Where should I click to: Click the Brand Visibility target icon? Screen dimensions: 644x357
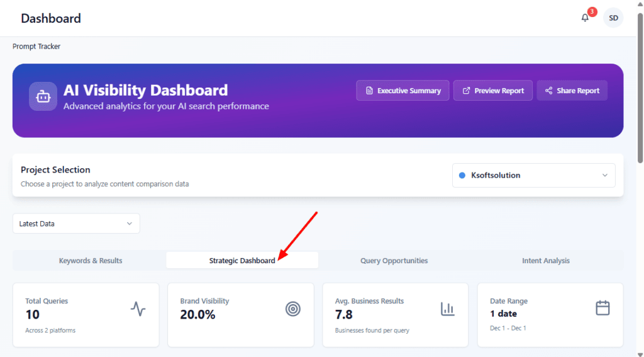[292, 309]
